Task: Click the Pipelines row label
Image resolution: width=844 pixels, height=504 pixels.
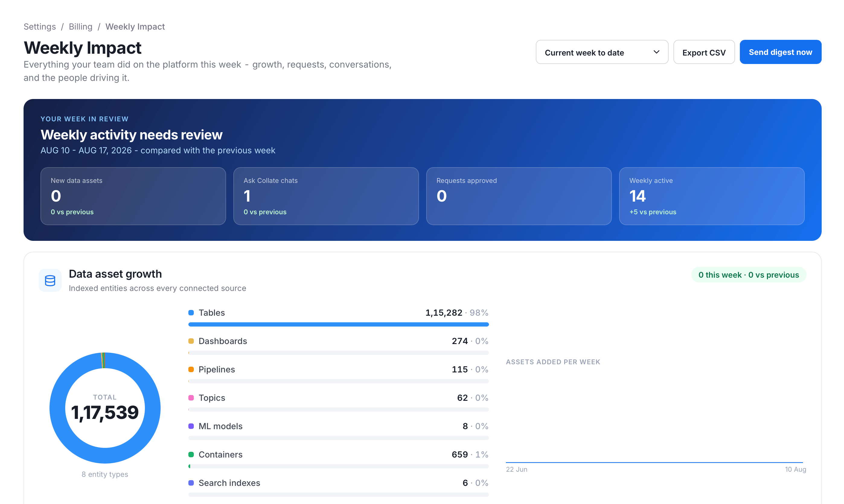Action: click(217, 369)
